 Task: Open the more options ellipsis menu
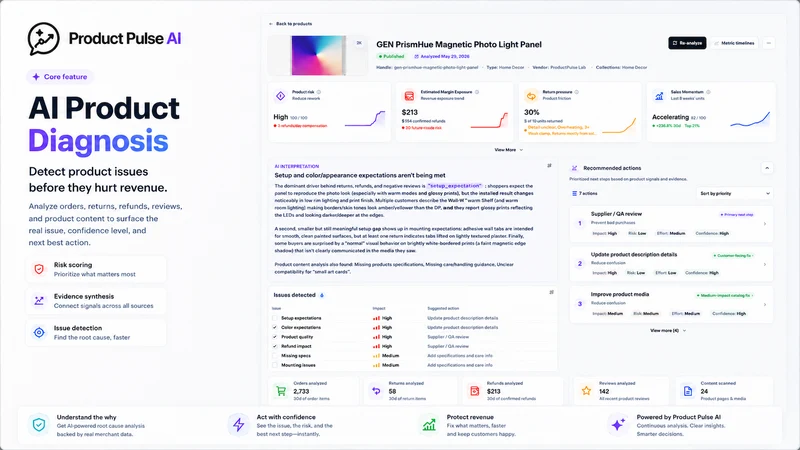click(x=768, y=43)
